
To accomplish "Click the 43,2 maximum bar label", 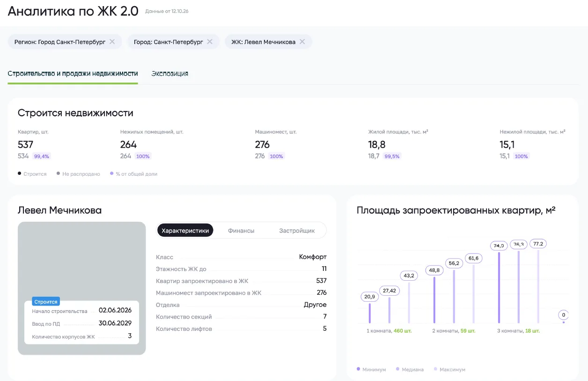I will click(409, 275).
